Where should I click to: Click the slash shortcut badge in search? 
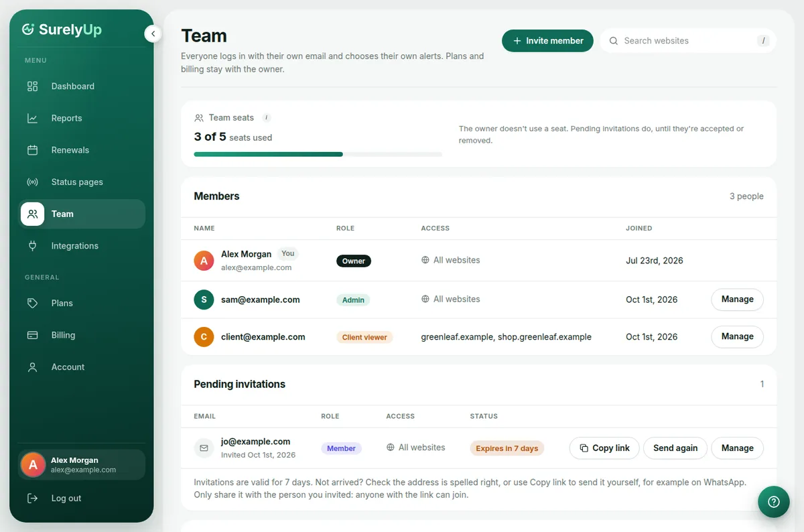762,41
